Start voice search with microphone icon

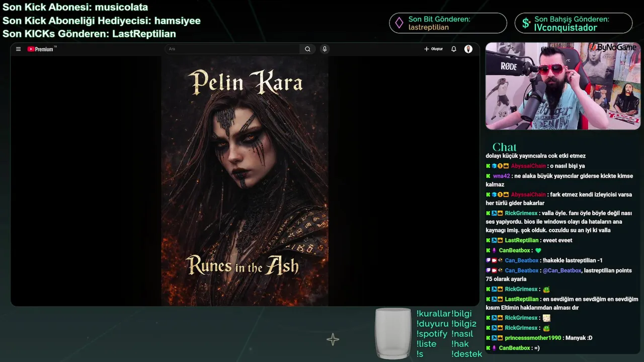[x=325, y=49]
